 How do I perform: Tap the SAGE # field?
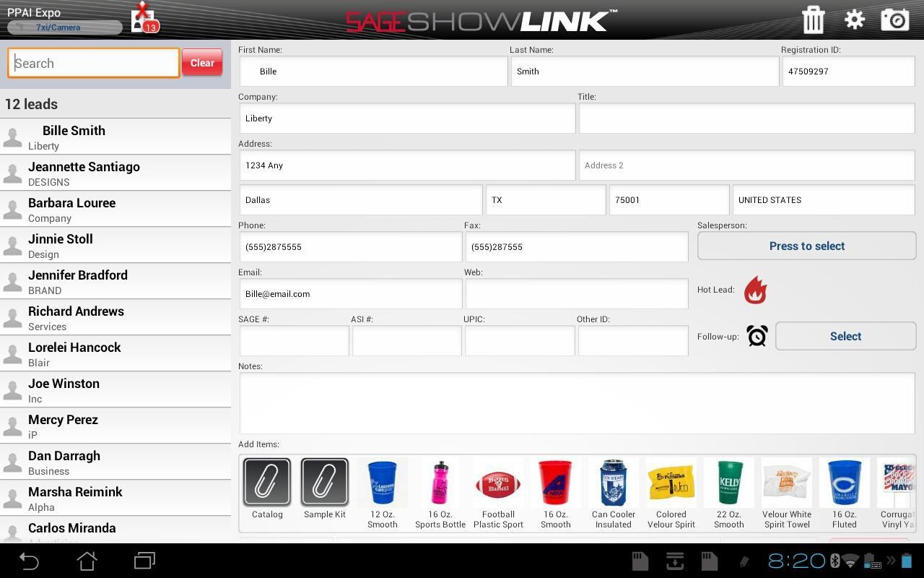coord(295,341)
